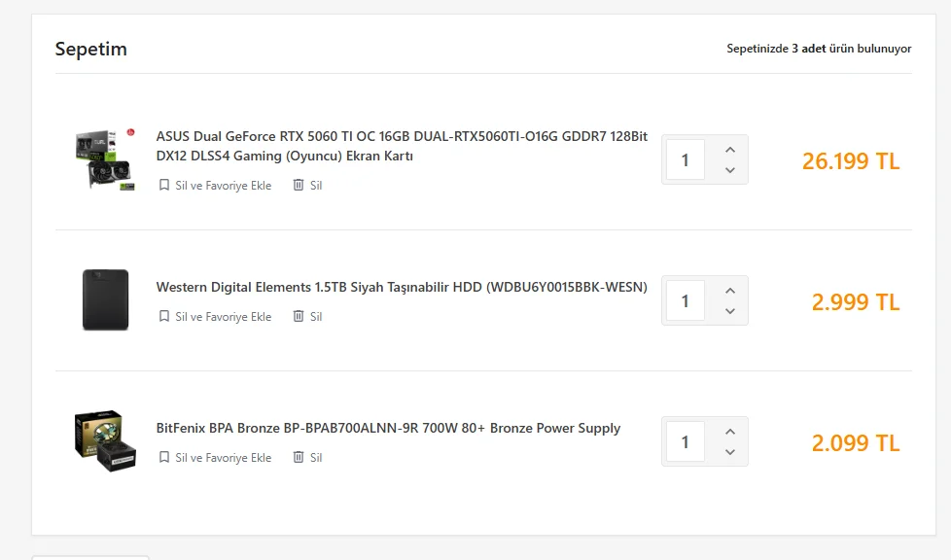The height and width of the screenshot is (560, 951).
Task: Increase quantity of Western Digital HDD
Action: pos(730,291)
